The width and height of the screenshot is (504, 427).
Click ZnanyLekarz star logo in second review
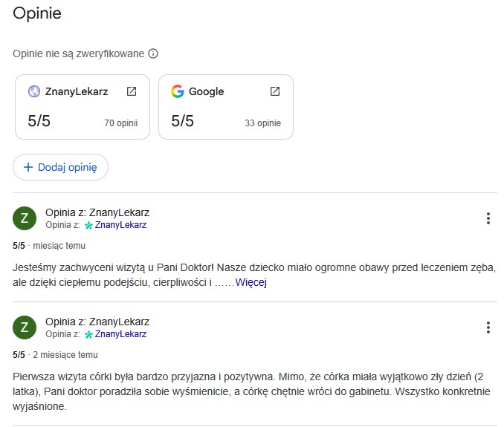tap(88, 334)
